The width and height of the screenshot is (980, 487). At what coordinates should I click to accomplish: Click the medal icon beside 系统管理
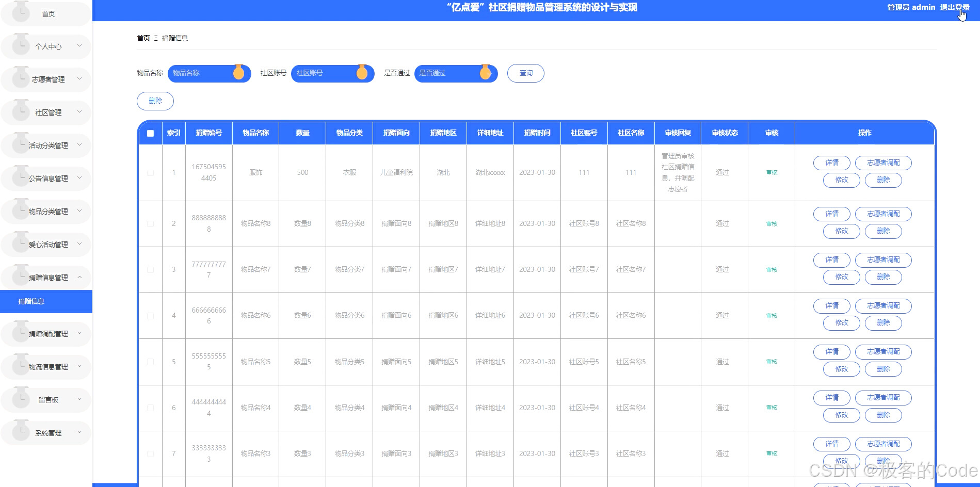(x=21, y=431)
